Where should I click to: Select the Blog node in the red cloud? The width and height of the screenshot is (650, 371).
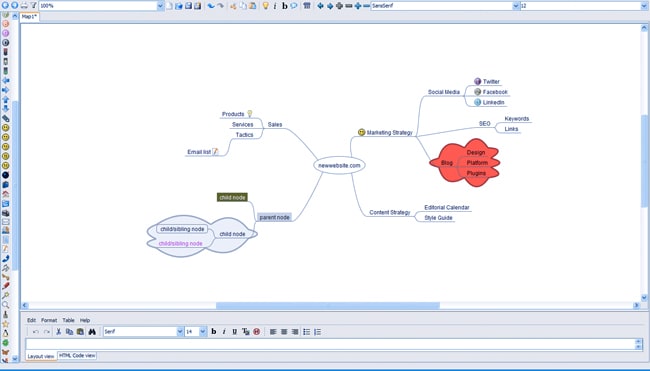point(446,163)
